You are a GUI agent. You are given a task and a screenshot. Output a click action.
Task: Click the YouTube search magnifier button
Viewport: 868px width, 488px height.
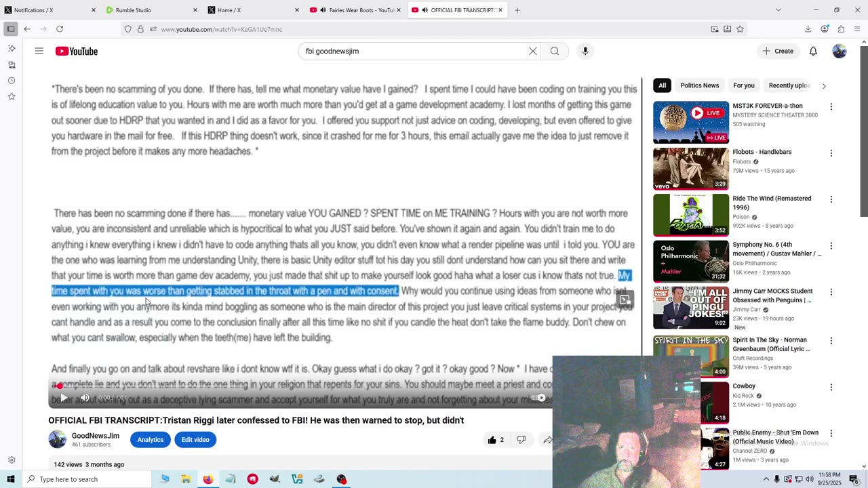(x=555, y=51)
